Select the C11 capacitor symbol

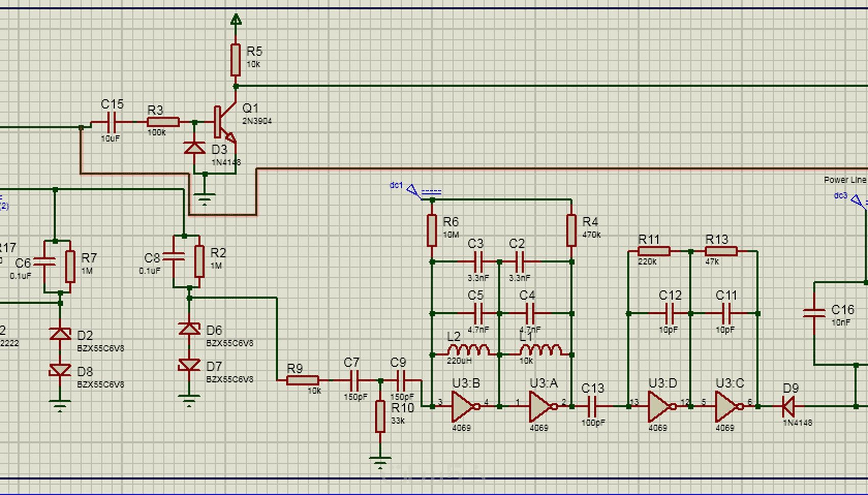(x=726, y=313)
